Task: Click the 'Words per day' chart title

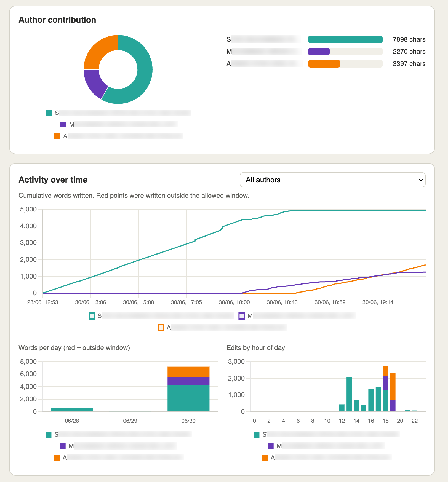Action: click(x=74, y=348)
